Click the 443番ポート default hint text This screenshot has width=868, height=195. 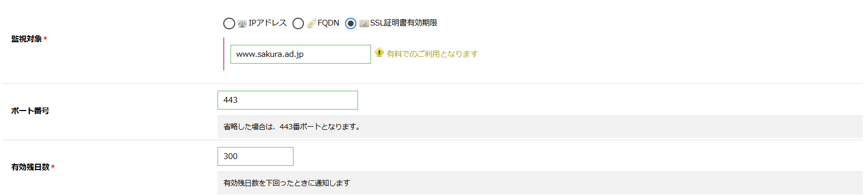pos(291,127)
